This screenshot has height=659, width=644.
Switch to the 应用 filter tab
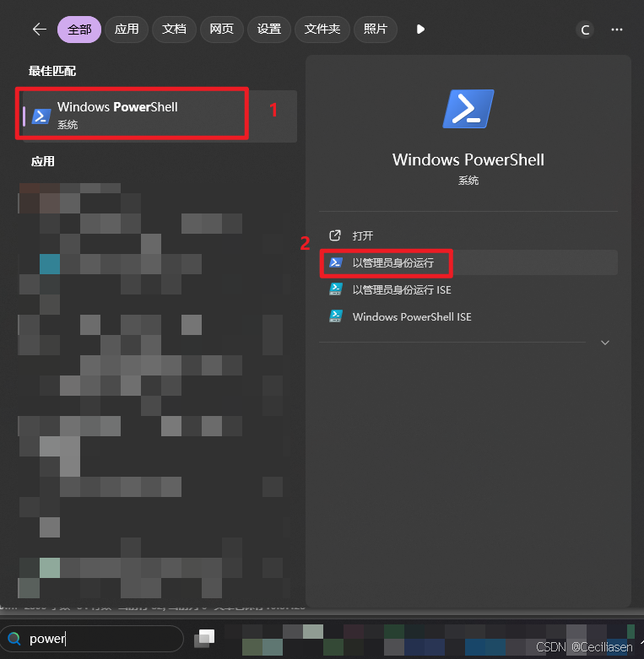click(127, 30)
